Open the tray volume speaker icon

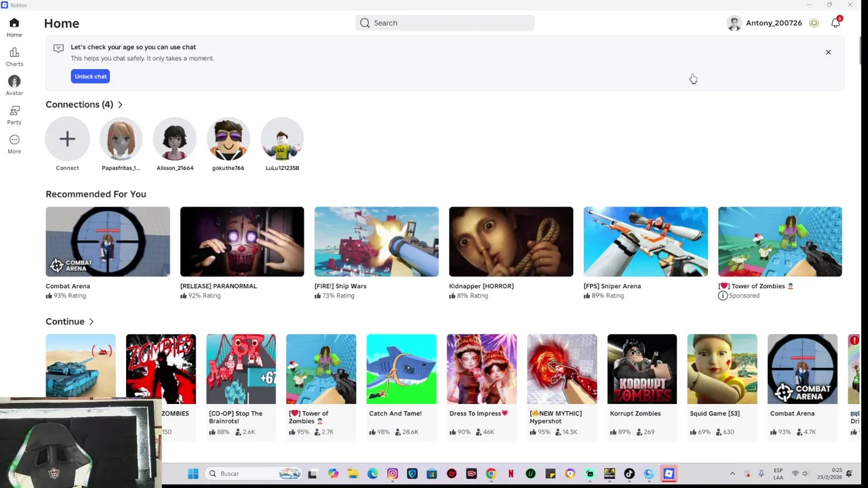tap(806, 474)
